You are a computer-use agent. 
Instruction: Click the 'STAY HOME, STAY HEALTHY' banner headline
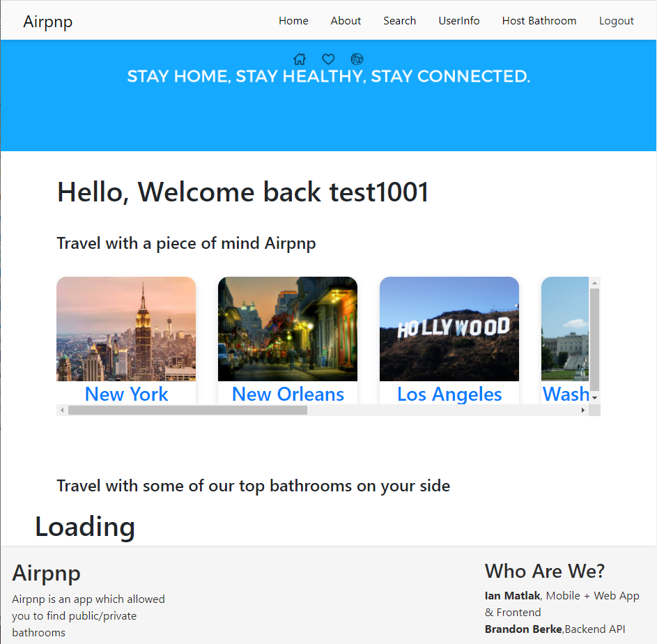click(x=329, y=76)
